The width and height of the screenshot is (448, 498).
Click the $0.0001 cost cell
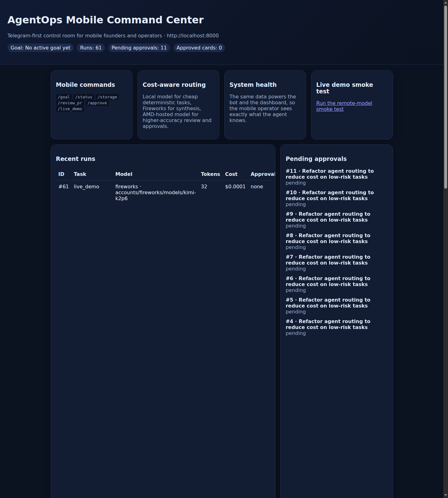coord(235,187)
